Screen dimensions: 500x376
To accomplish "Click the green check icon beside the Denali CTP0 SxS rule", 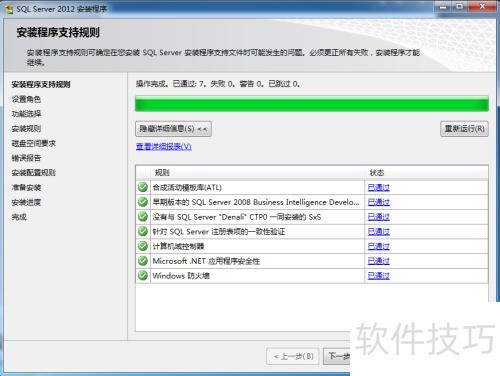I will 143,217.
